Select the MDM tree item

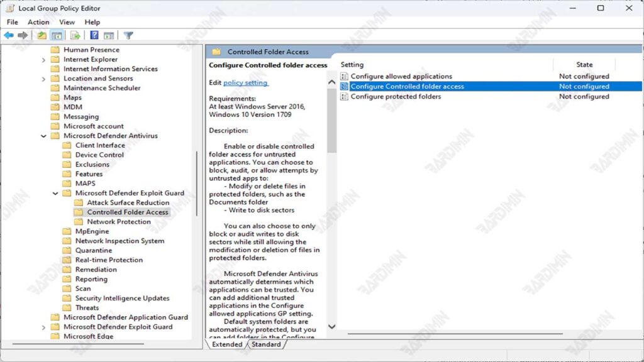click(x=73, y=107)
